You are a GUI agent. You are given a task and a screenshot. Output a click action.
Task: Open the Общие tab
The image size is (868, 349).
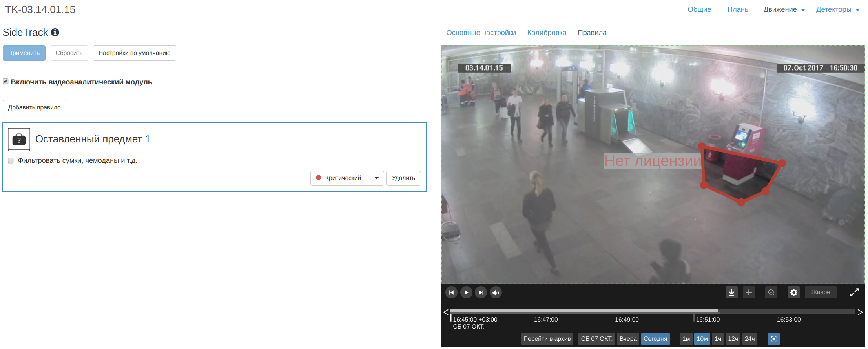pyautogui.click(x=699, y=9)
